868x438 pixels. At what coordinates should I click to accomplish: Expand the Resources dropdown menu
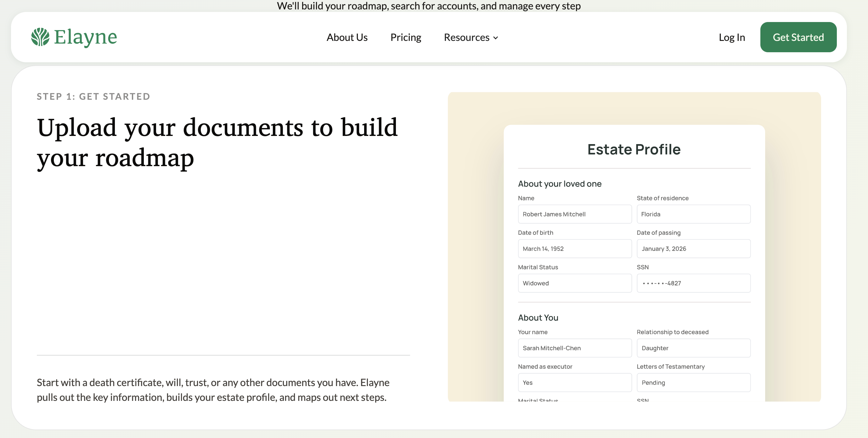[x=467, y=37]
